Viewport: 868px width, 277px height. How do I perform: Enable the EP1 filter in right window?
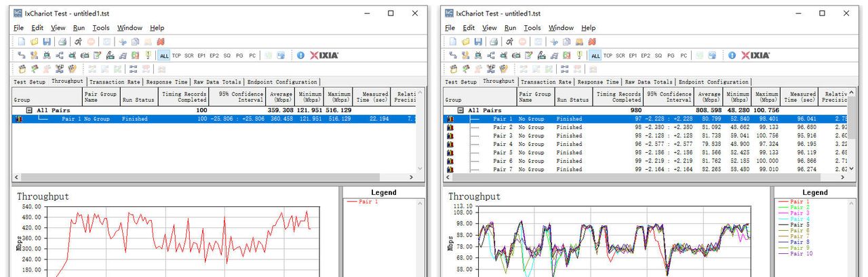click(633, 56)
